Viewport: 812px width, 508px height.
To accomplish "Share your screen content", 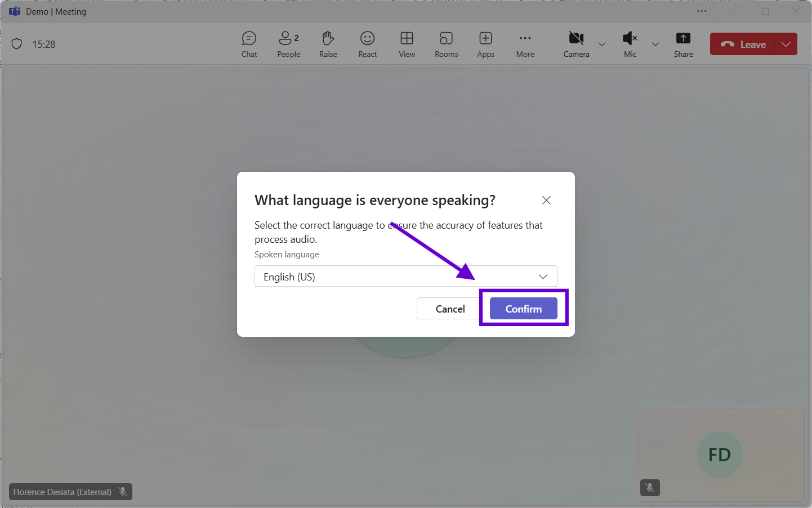I will point(683,44).
